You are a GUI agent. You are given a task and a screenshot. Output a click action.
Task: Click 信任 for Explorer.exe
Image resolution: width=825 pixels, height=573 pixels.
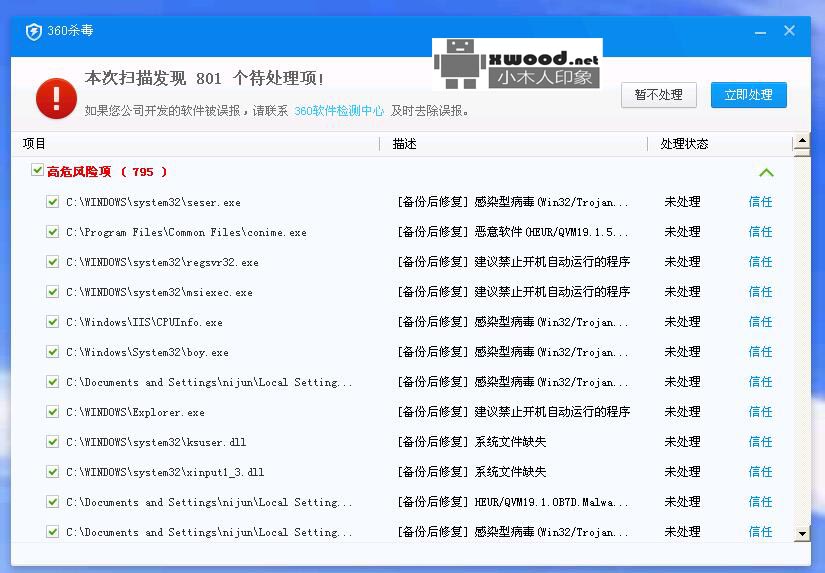tap(760, 411)
